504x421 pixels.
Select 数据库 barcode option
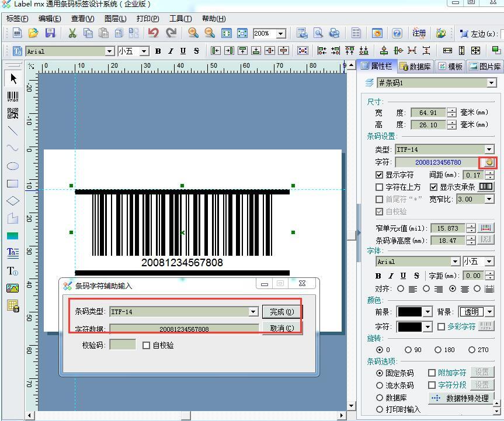pos(380,398)
